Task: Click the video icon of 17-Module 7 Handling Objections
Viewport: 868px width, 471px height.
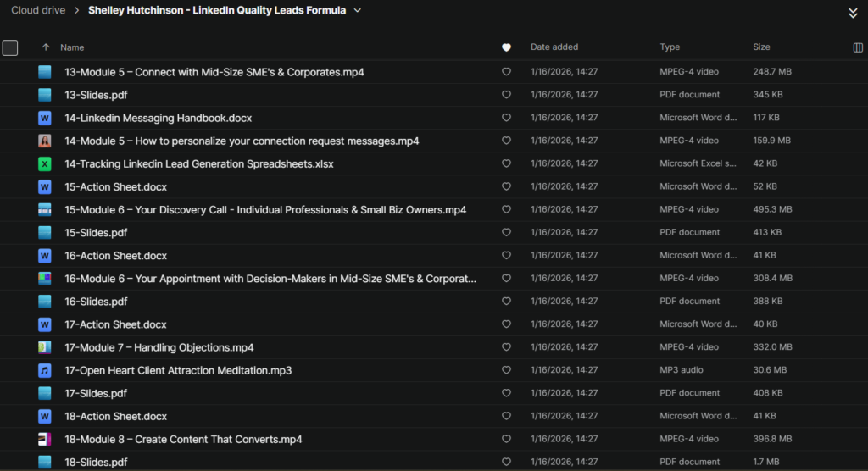Action: pyautogui.click(x=45, y=347)
